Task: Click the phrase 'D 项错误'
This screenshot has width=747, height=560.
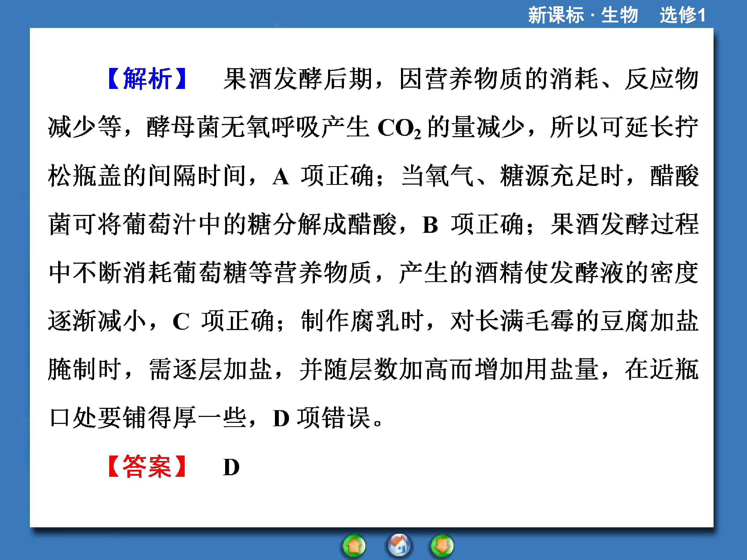Action: tap(322, 418)
